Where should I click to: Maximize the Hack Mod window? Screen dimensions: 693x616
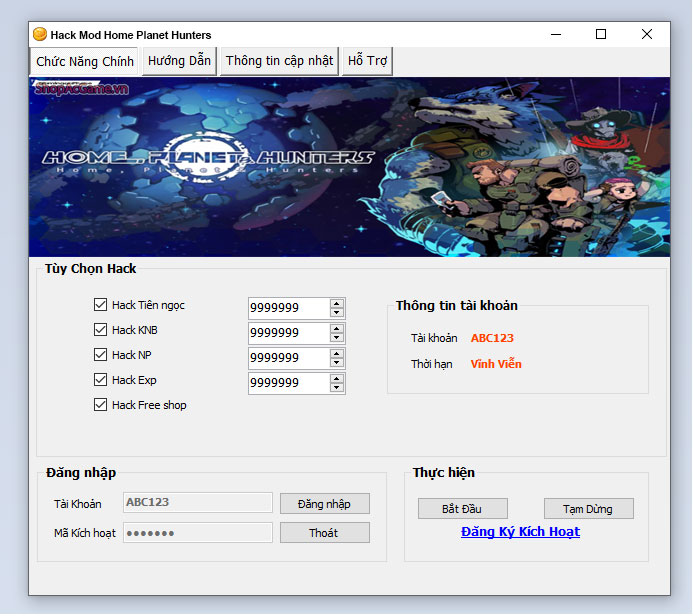pyautogui.click(x=601, y=34)
